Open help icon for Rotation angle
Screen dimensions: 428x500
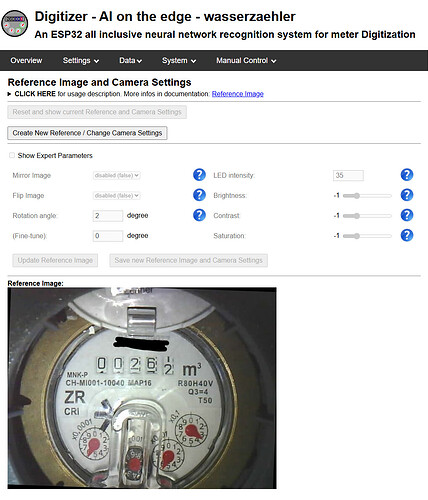(x=199, y=215)
